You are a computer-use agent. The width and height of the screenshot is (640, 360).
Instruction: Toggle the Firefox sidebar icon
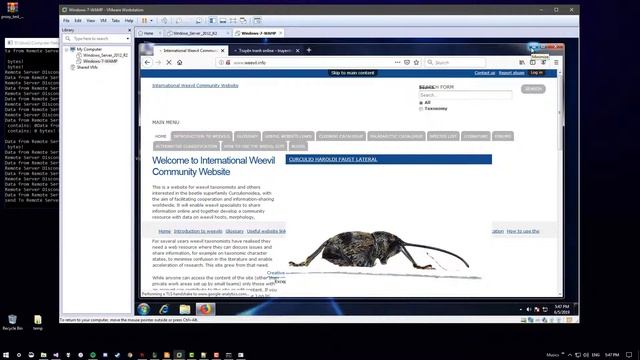[x=533, y=62]
